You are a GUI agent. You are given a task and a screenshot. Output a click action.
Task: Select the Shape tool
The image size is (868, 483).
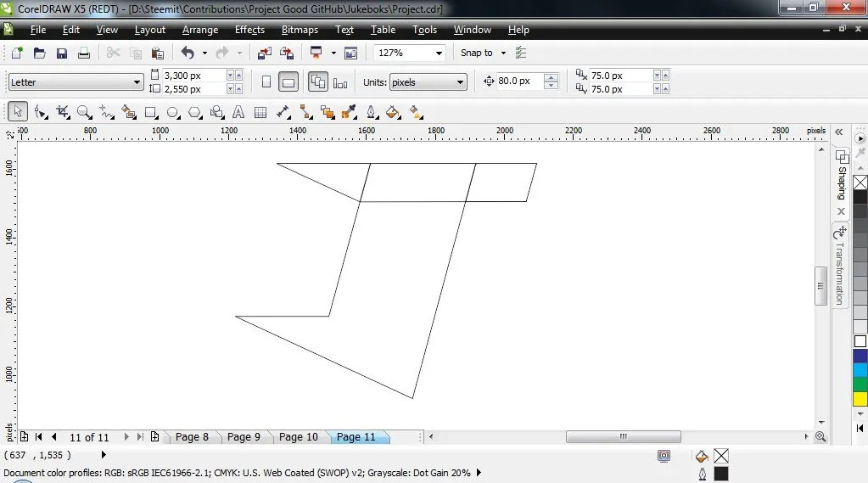point(41,112)
